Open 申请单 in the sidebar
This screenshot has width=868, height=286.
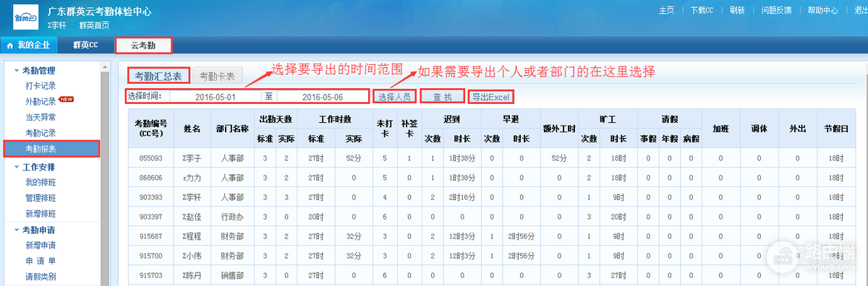[41, 261]
